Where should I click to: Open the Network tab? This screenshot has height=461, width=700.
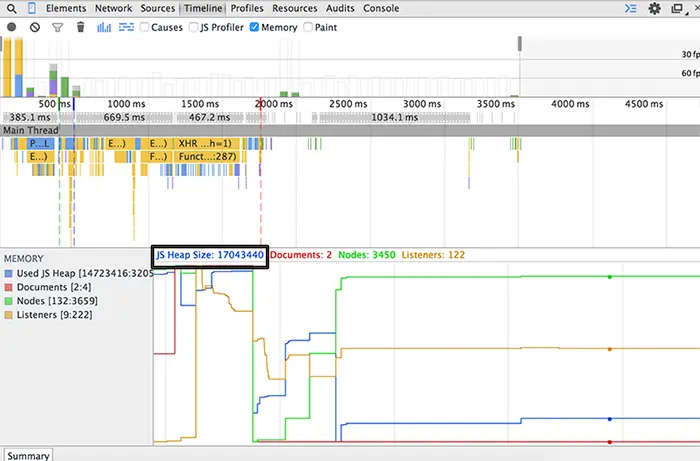pos(113,8)
